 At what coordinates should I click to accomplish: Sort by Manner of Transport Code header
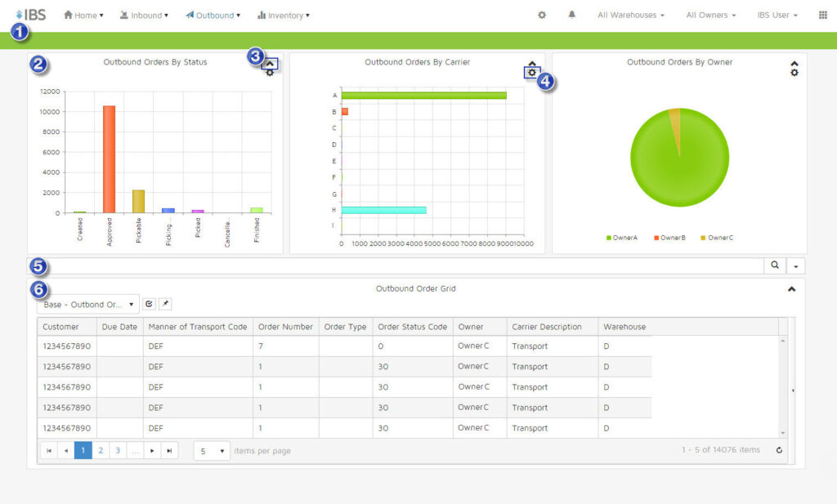click(198, 327)
